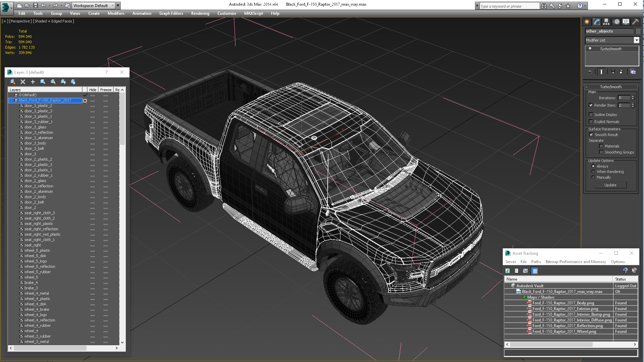Click Refresh icon in Asset Tracking
The width and height of the screenshot is (644, 362).
(x=508, y=271)
